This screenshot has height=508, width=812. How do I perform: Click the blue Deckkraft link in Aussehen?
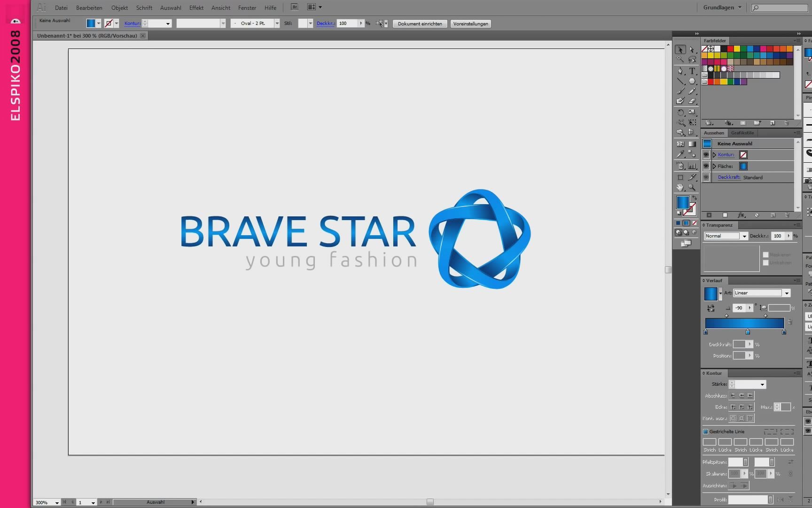pos(729,177)
